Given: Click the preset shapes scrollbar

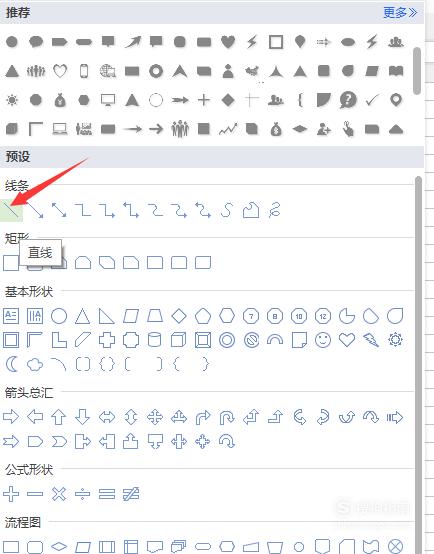Looking at the screenshot, I should tap(419, 365).
